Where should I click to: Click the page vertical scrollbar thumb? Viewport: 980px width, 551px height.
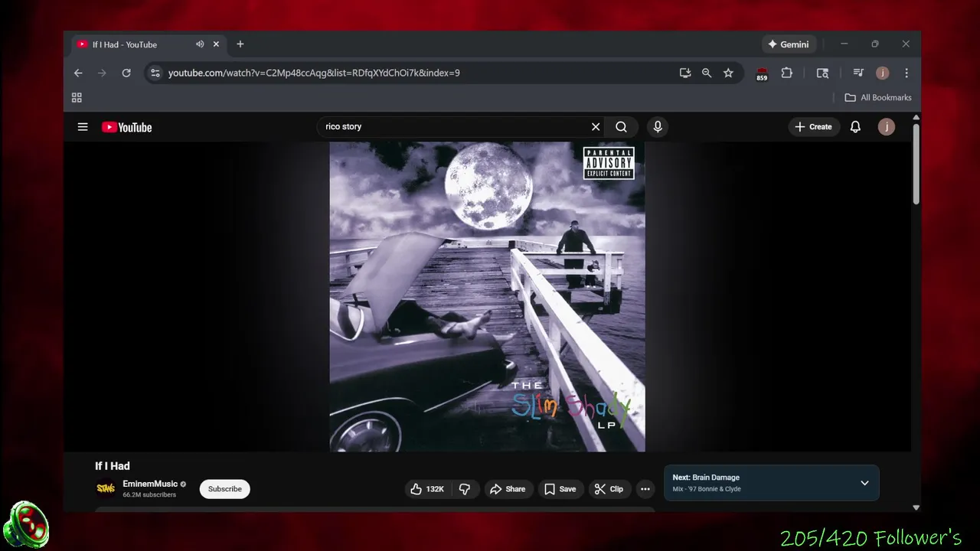tap(916, 162)
